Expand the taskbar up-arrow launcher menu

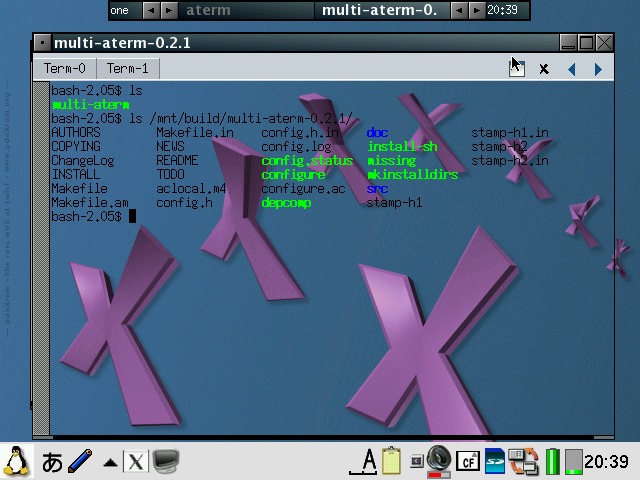[x=110, y=462]
